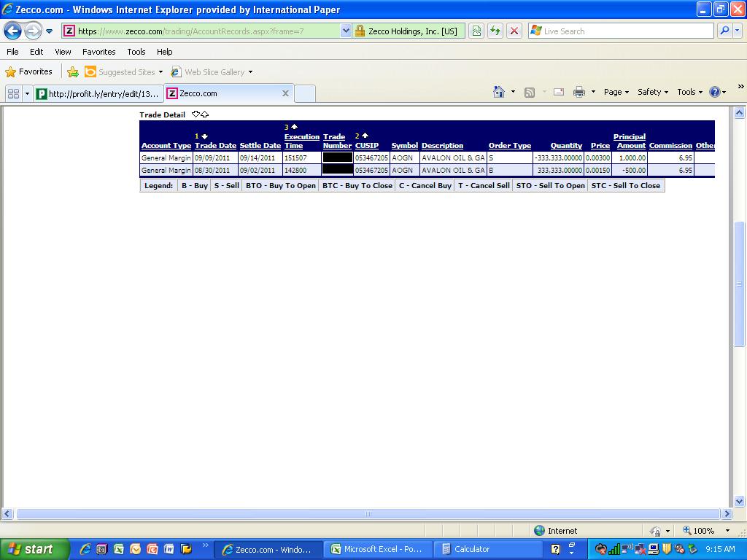Click the Refresh page icon
This screenshot has width=747, height=560.
pos(495,31)
